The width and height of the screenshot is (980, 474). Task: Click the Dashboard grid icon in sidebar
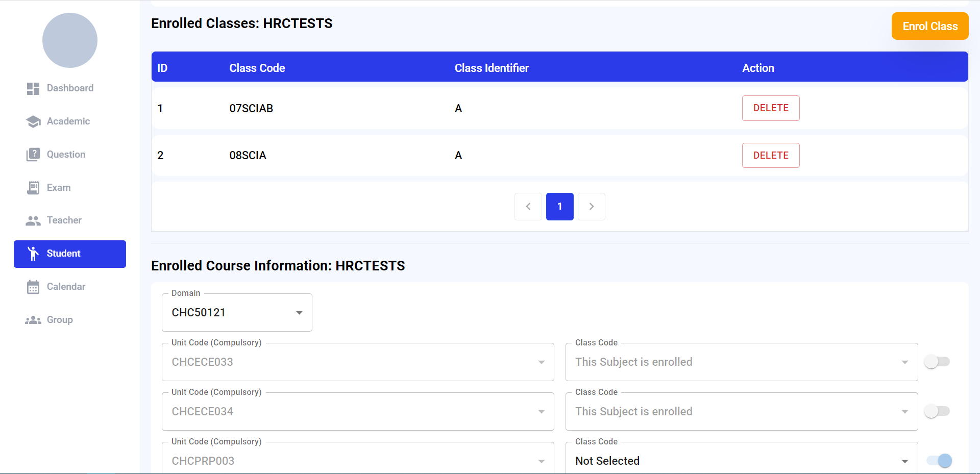pyautogui.click(x=33, y=89)
